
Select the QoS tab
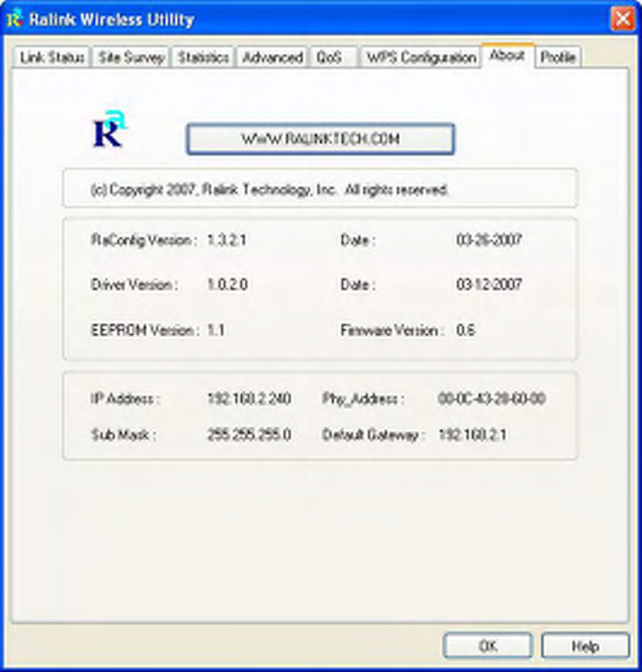[334, 57]
